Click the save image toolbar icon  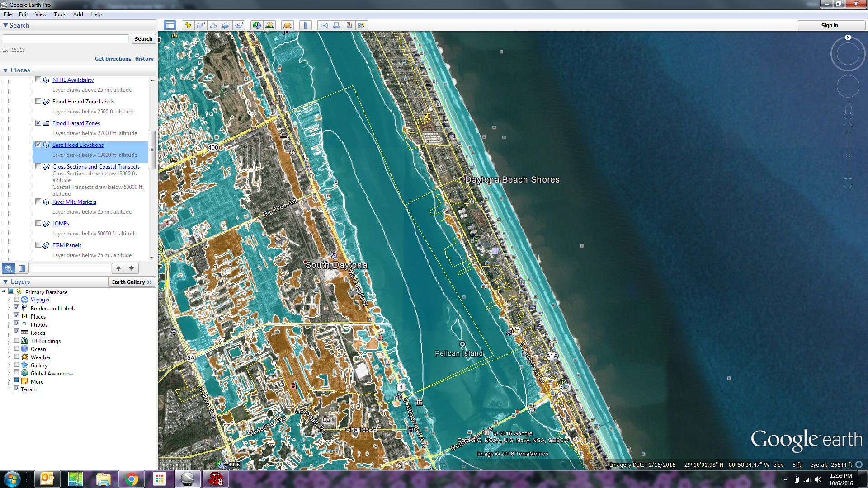click(349, 25)
